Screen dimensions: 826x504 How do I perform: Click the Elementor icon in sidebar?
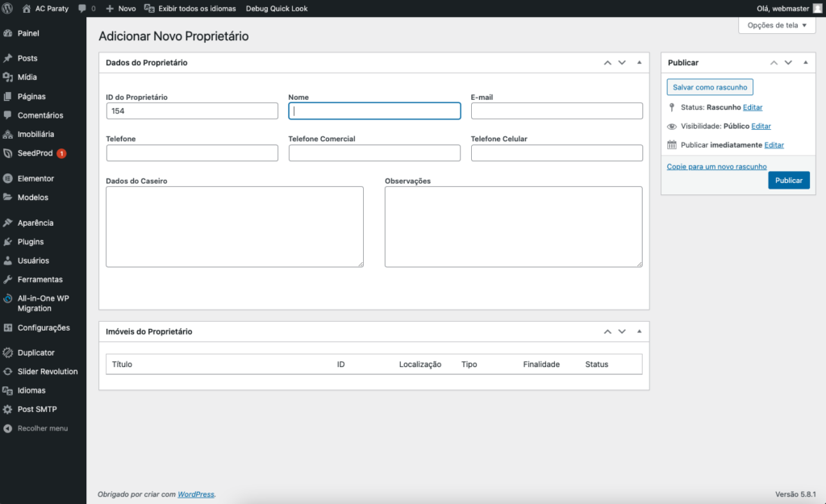coord(8,178)
